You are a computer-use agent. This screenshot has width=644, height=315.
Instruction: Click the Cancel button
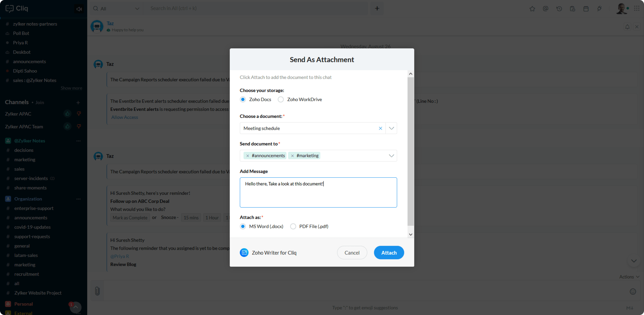[x=352, y=253]
